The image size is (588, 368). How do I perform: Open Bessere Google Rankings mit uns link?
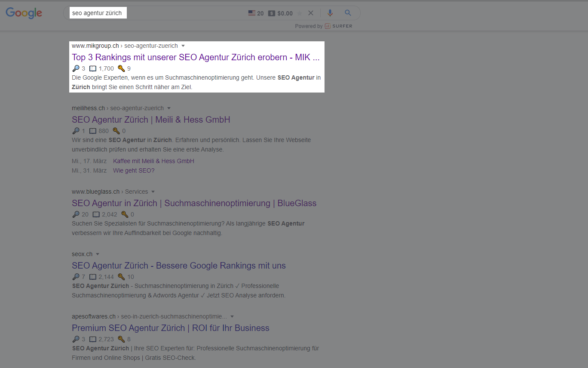point(179,266)
